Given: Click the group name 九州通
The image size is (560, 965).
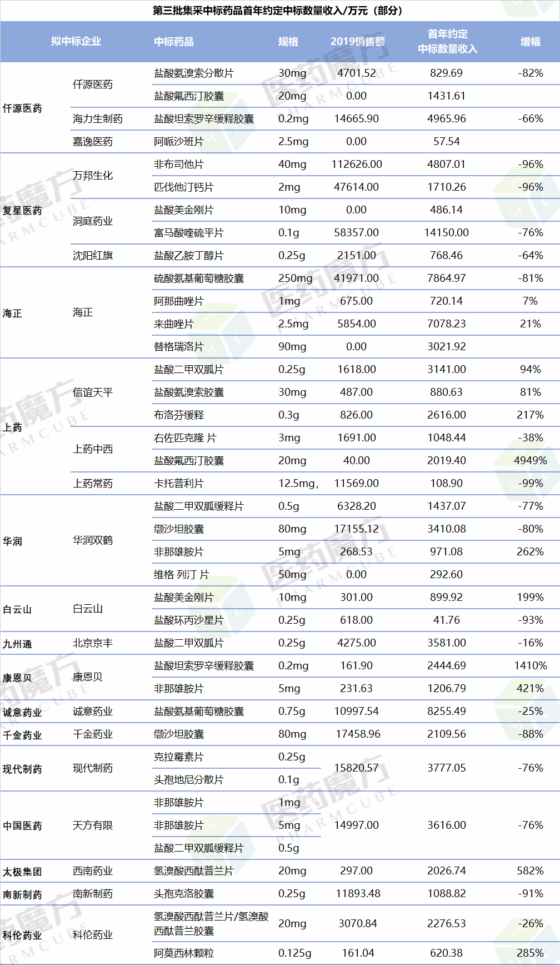Looking at the screenshot, I should tap(17, 644).
